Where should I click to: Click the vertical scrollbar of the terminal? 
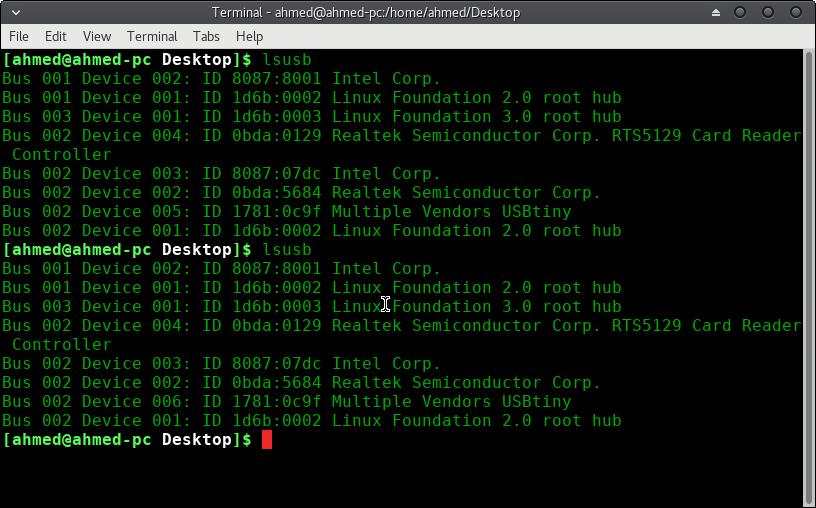[808, 278]
